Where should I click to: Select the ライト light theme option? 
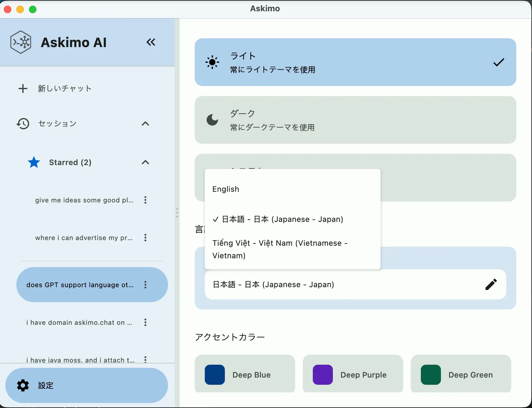355,62
